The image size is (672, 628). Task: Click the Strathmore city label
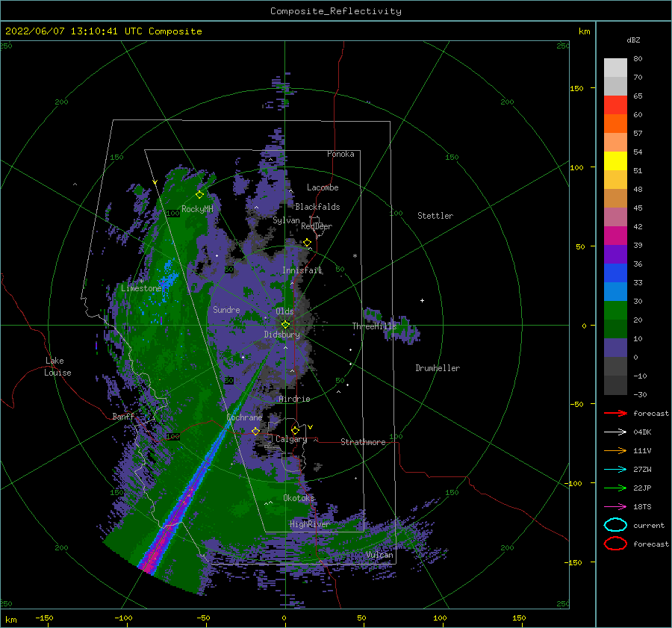pyautogui.click(x=363, y=442)
